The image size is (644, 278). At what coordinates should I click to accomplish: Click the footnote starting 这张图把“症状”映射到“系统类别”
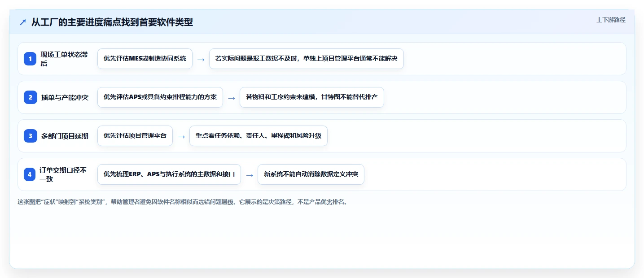tap(182, 202)
